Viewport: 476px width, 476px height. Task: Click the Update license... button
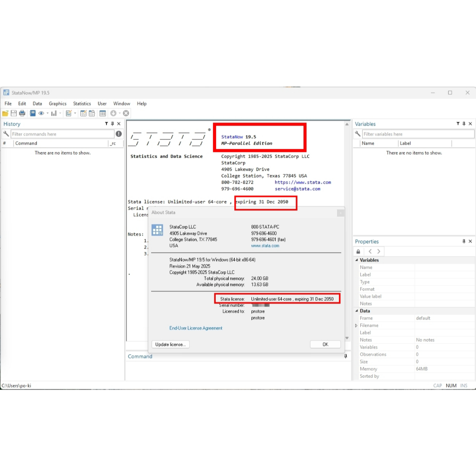pyautogui.click(x=170, y=344)
